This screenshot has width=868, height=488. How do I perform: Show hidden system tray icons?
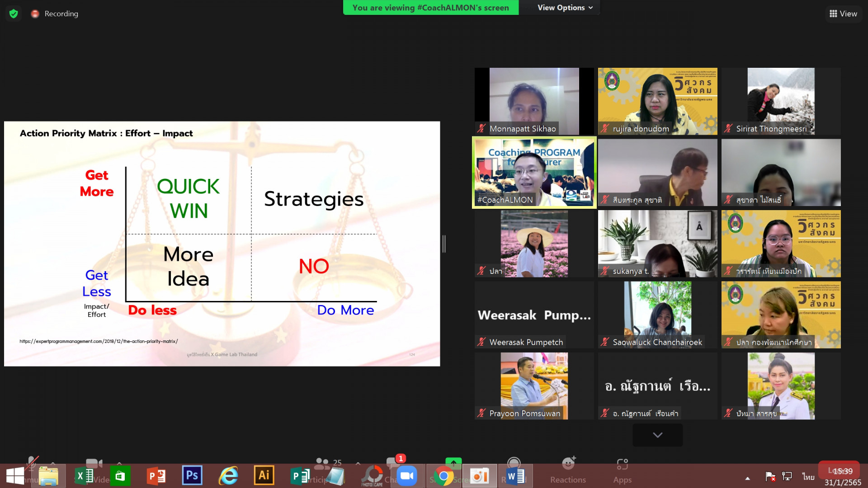[x=747, y=478]
